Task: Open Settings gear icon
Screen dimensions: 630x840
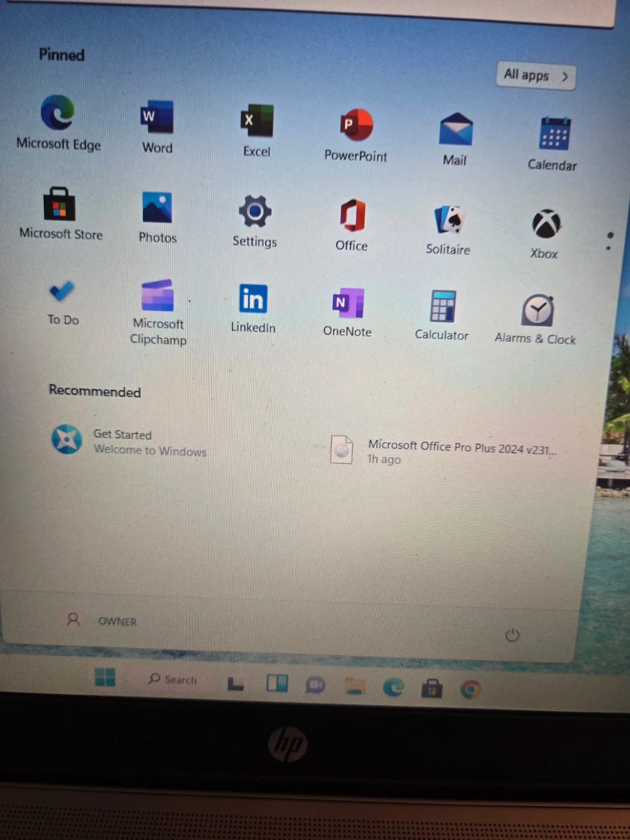Action: pyautogui.click(x=255, y=212)
